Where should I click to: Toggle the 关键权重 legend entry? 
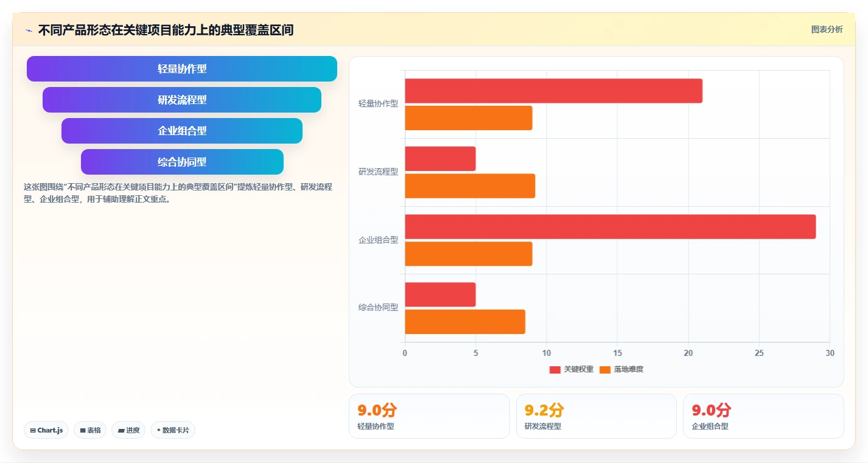pos(572,369)
